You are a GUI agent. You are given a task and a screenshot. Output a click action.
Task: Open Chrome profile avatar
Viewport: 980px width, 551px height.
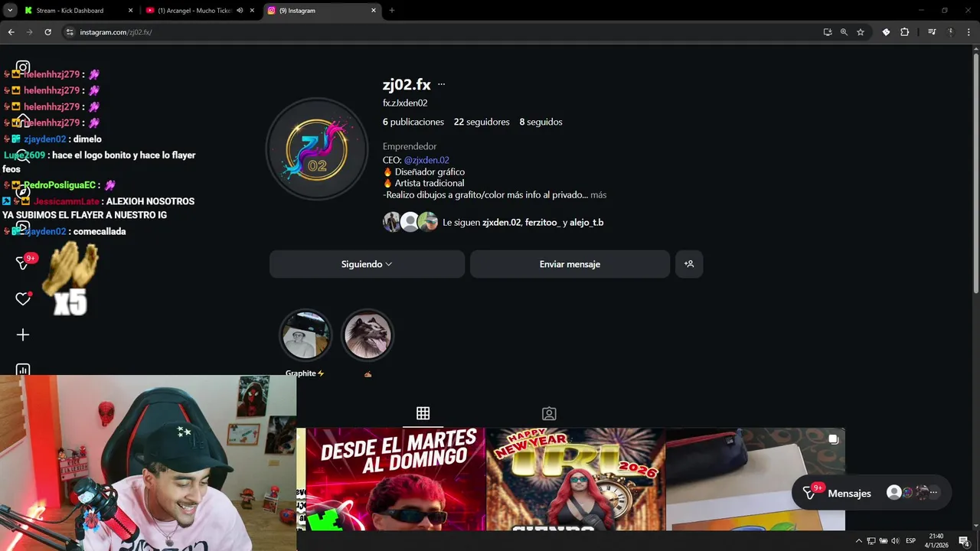pyautogui.click(x=950, y=32)
